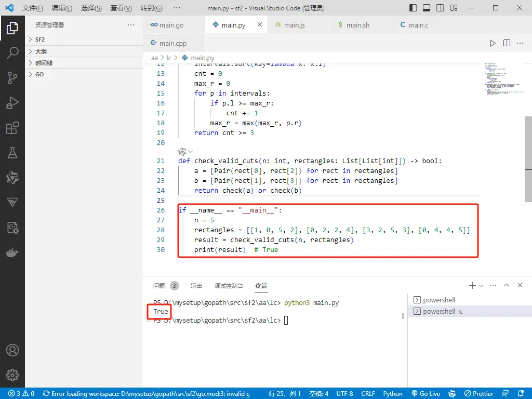Click breadcrumb main.py file

[198, 58]
